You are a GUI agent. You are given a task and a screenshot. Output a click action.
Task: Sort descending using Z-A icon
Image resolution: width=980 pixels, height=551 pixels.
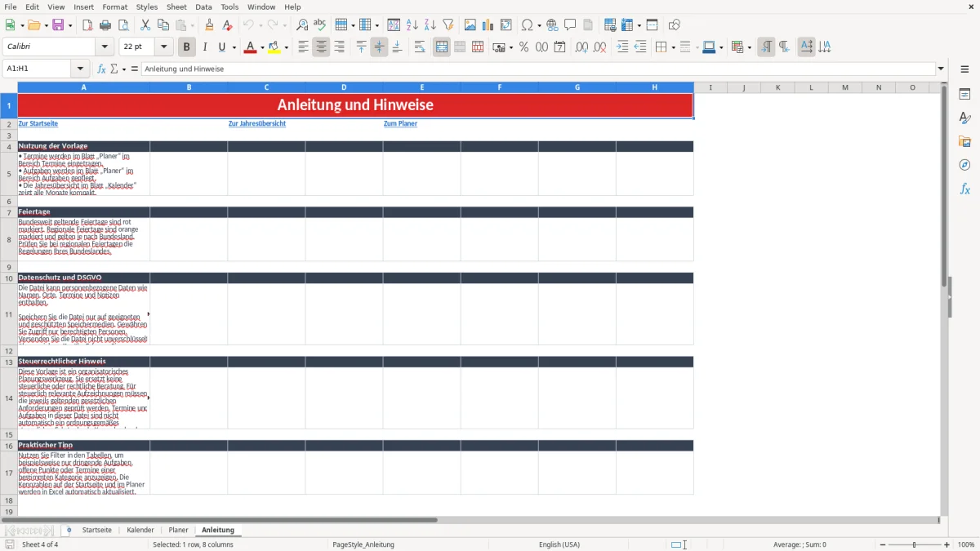[430, 25]
